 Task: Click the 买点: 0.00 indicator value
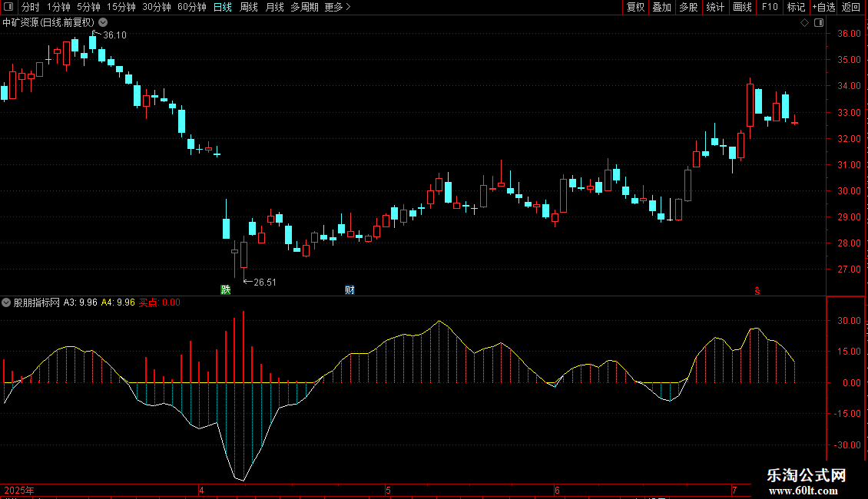pyautogui.click(x=160, y=302)
